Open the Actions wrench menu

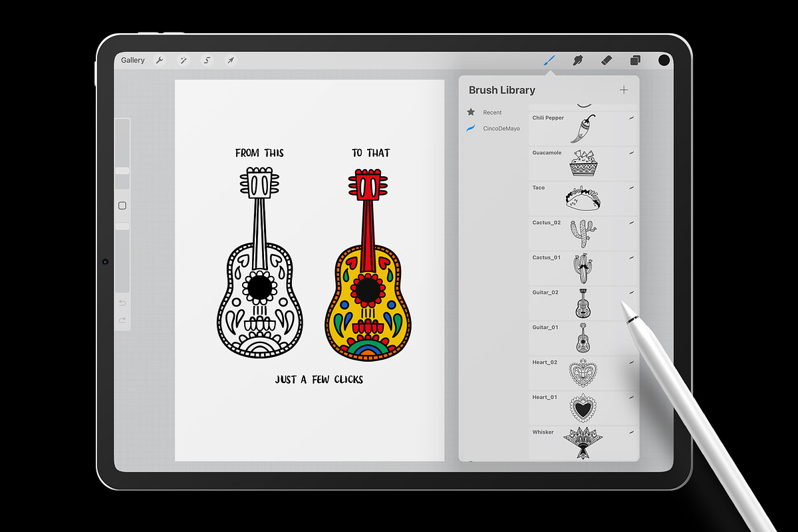pos(160,61)
